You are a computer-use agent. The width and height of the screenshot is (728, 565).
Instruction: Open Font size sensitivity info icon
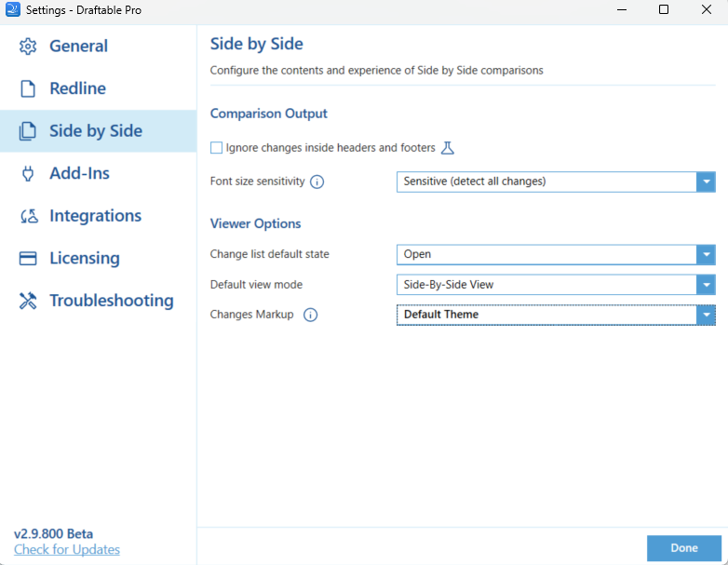317,182
